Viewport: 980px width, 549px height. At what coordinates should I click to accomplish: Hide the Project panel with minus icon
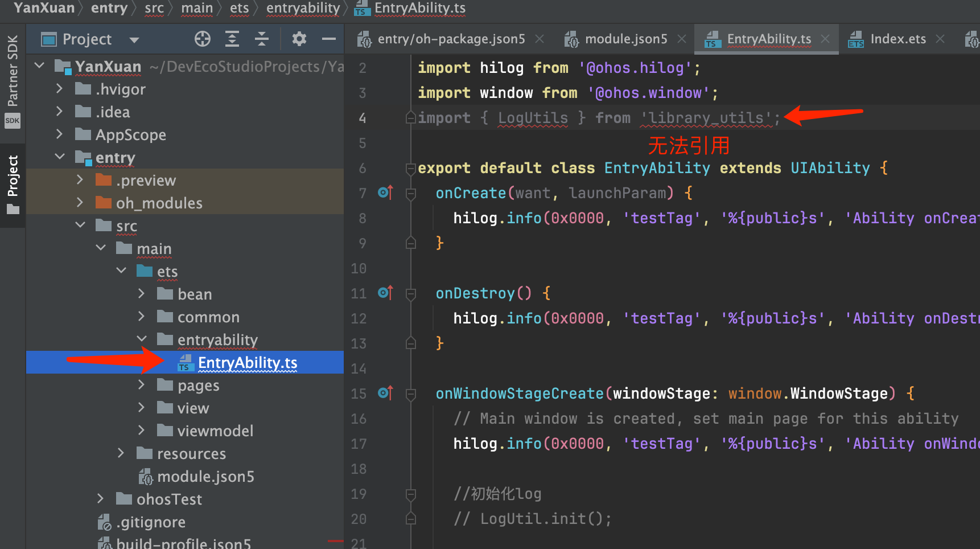(329, 39)
